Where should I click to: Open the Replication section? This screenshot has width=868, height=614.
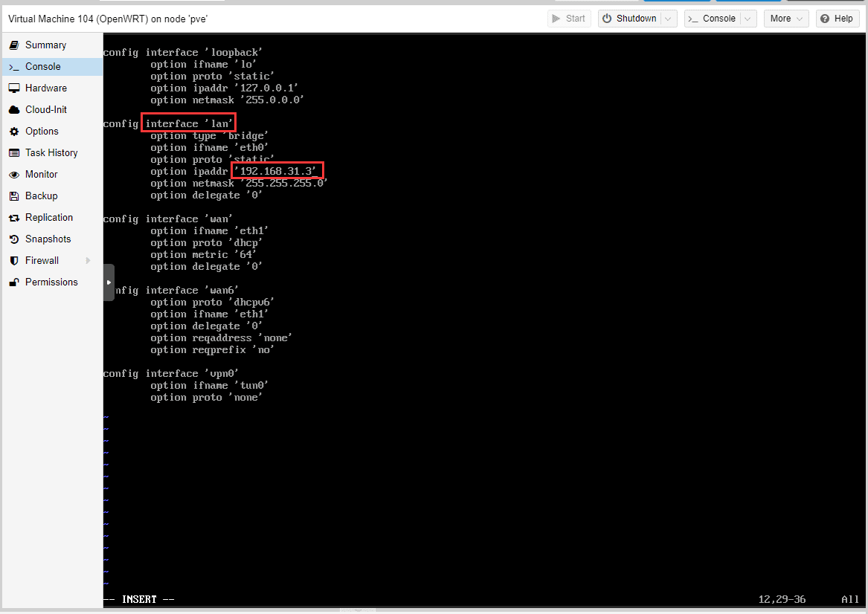click(x=53, y=217)
